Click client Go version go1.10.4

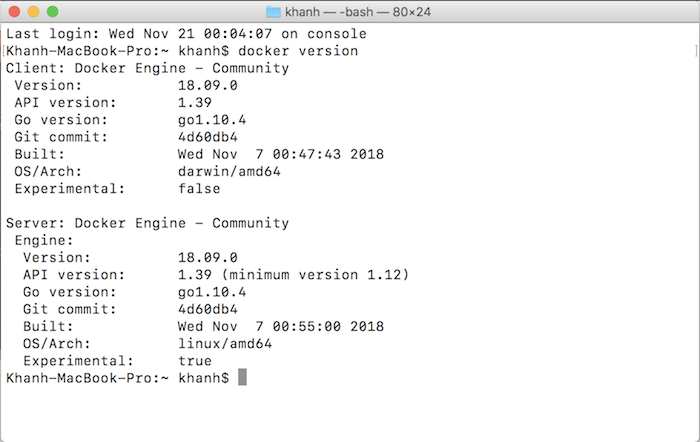click(212, 120)
